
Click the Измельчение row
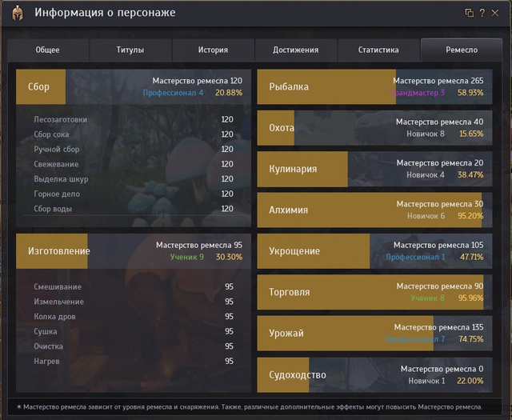tap(134, 302)
